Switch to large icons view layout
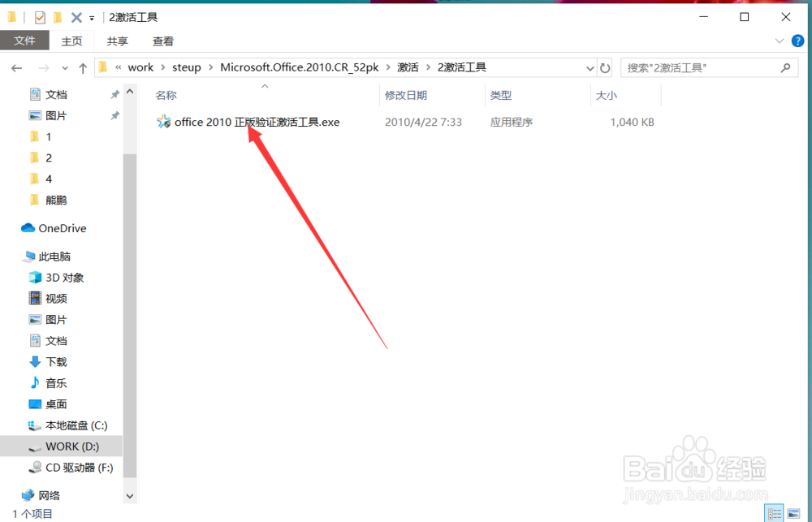This screenshot has width=812, height=522. pos(793,513)
